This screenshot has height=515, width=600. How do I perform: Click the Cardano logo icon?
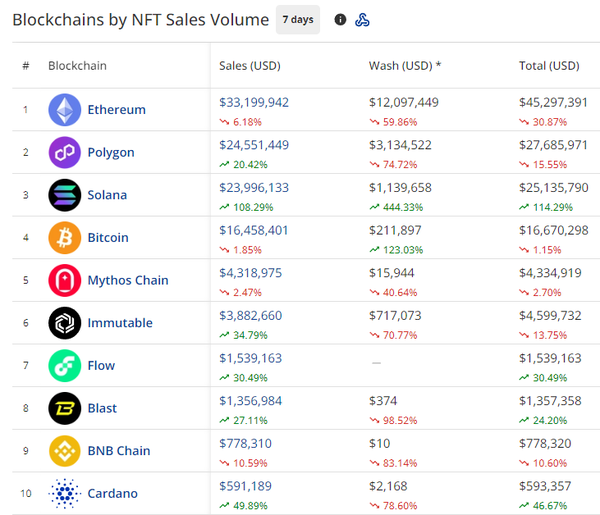65,493
